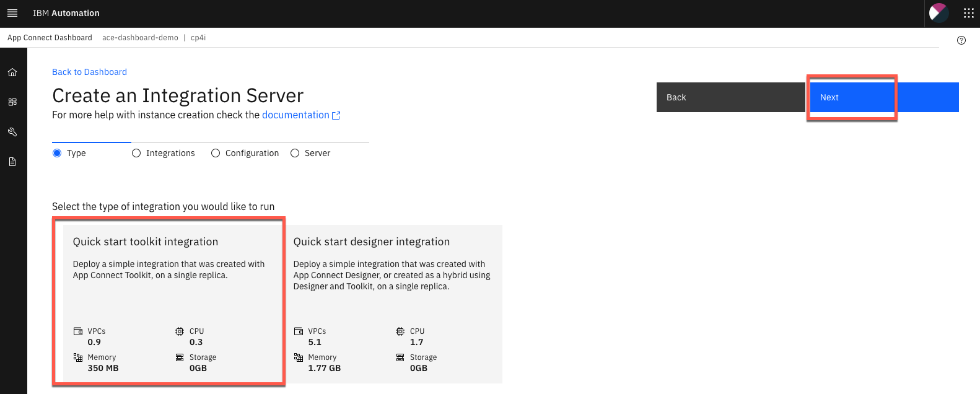
Task: Click the Next button
Action: (852, 97)
